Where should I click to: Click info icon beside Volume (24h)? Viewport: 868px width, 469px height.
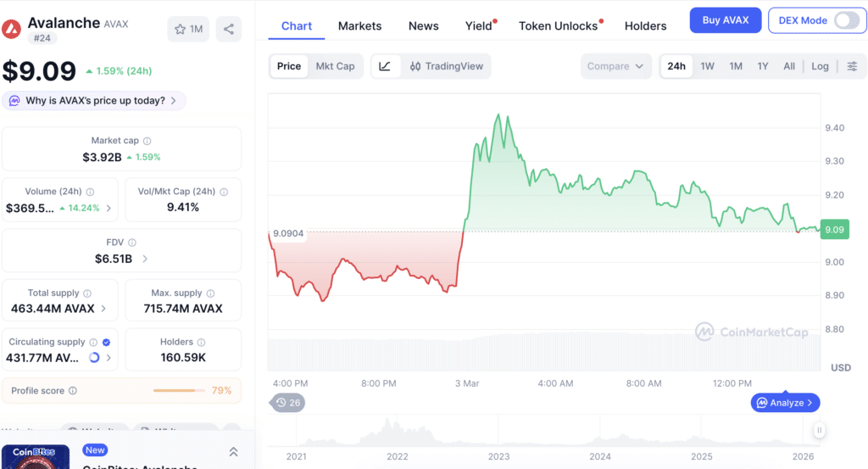[90, 193]
